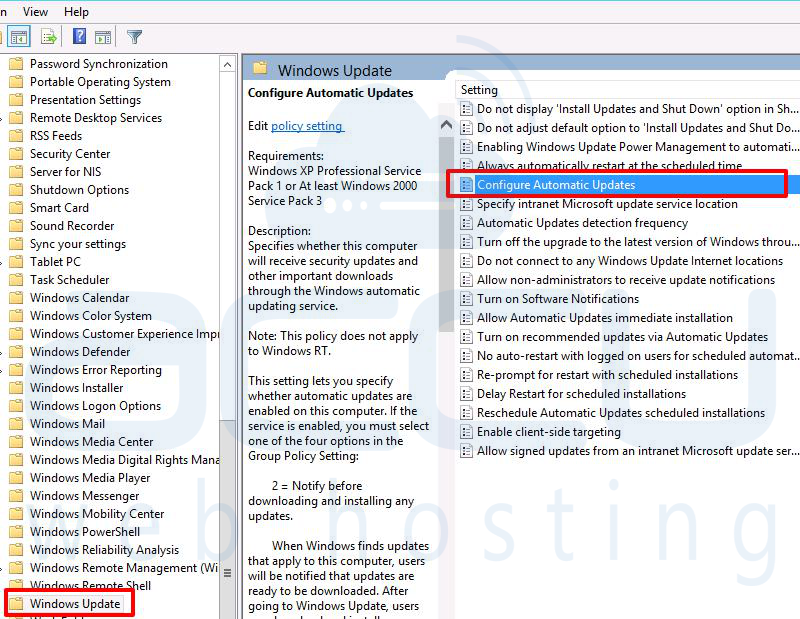Select 'Do not adjust default option' setting
Viewport: 800px width, 619px height.
click(637, 128)
